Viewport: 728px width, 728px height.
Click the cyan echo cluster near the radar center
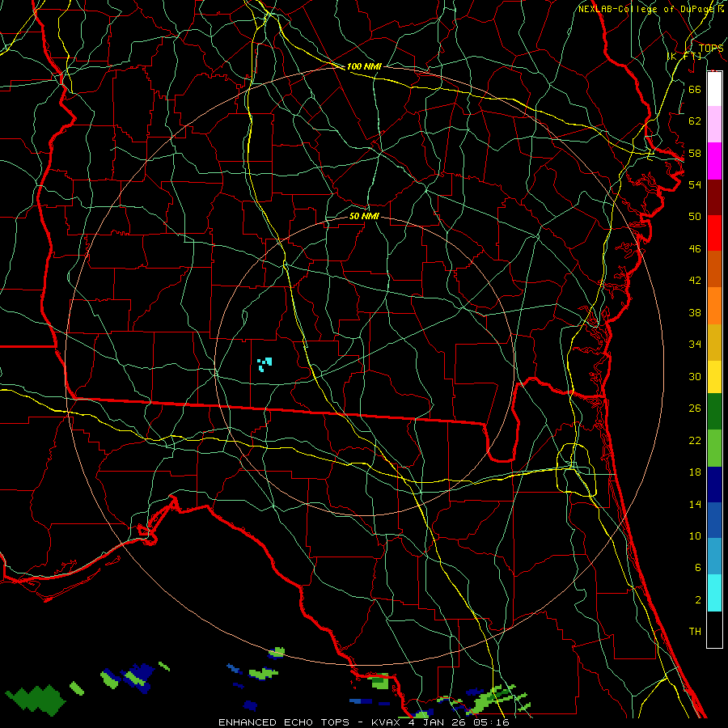point(265,365)
